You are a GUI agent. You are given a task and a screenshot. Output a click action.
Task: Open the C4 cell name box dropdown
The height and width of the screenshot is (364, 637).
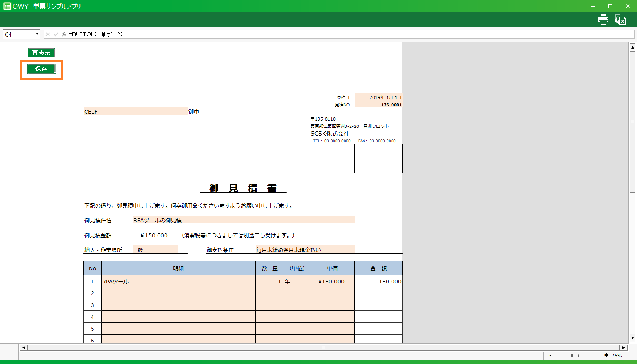click(37, 34)
